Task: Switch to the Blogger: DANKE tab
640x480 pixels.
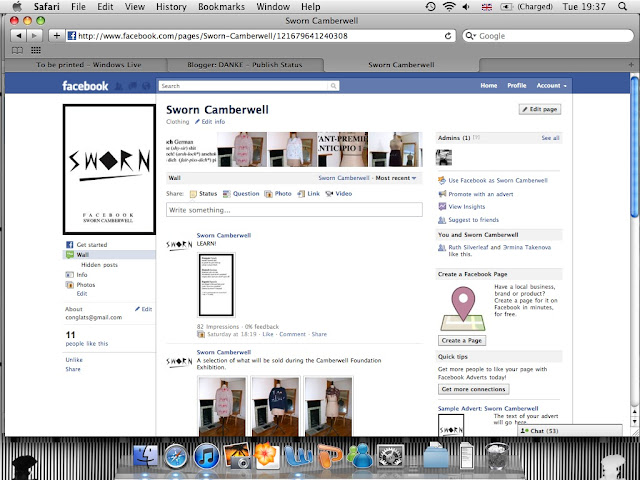Action: (245, 65)
